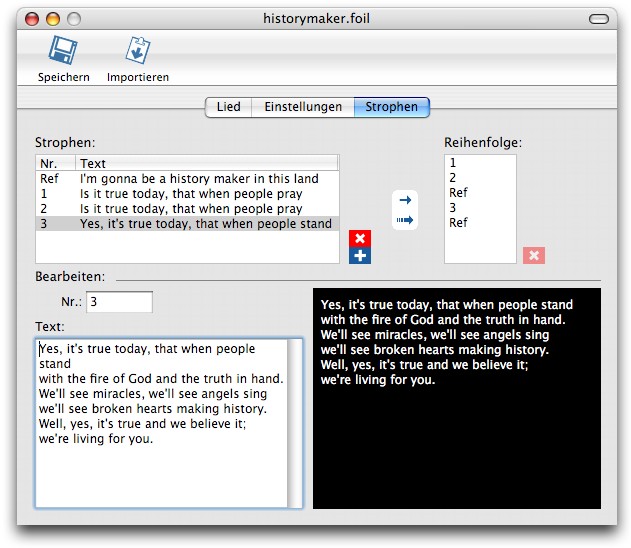Open the Einstellungen tab

pyautogui.click(x=302, y=107)
